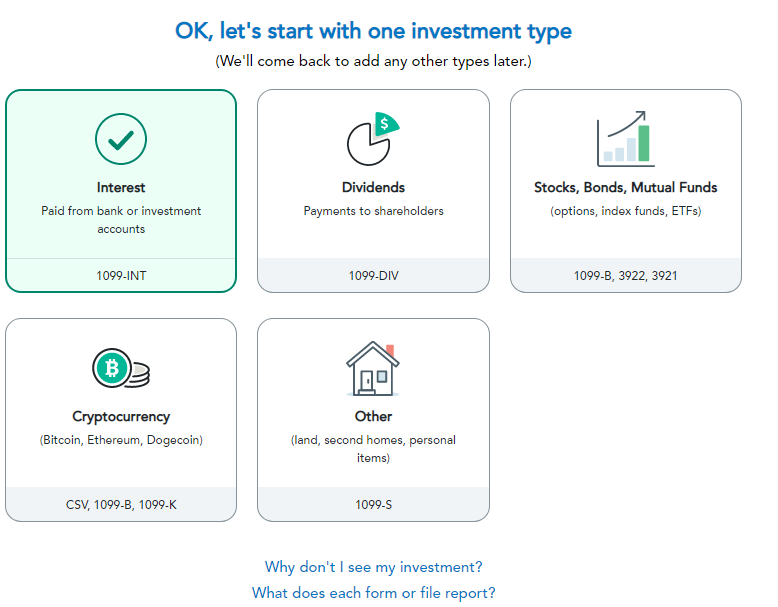This screenshot has width=778, height=607.
Task: Deselect the Interest investment card
Action: (121, 191)
